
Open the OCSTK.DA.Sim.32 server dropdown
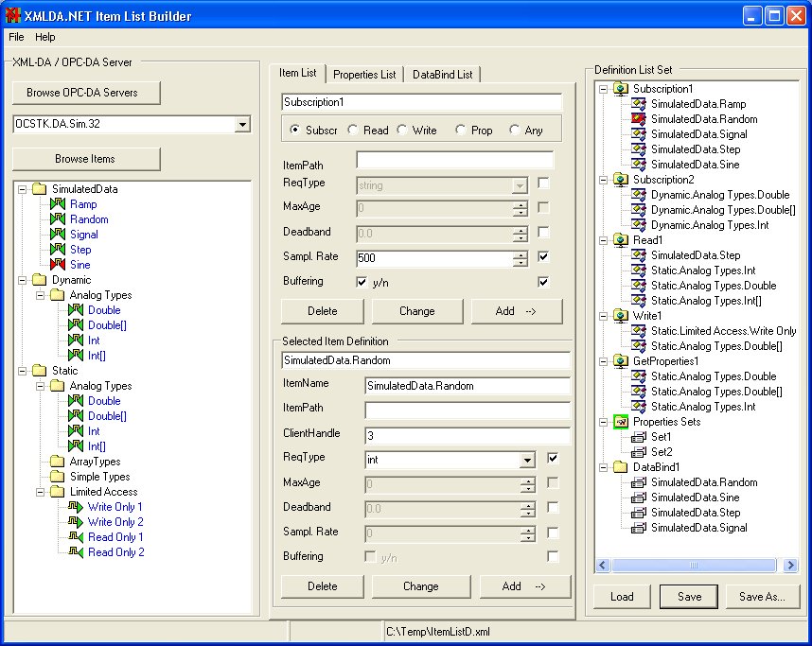[x=242, y=124]
